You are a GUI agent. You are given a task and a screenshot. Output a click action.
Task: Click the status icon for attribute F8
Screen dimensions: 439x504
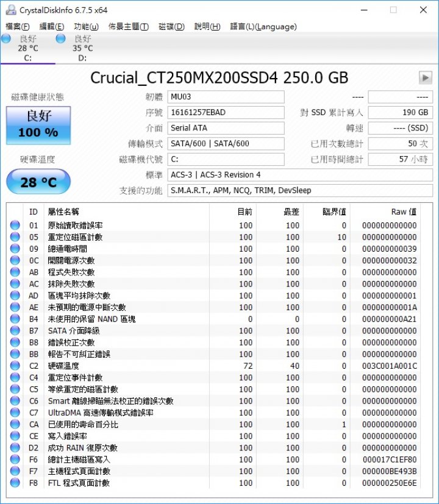click(15, 483)
